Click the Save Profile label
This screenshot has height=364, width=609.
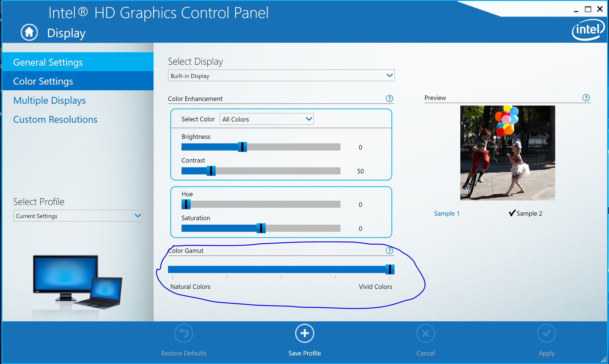pyautogui.click(x=305, y=353)
